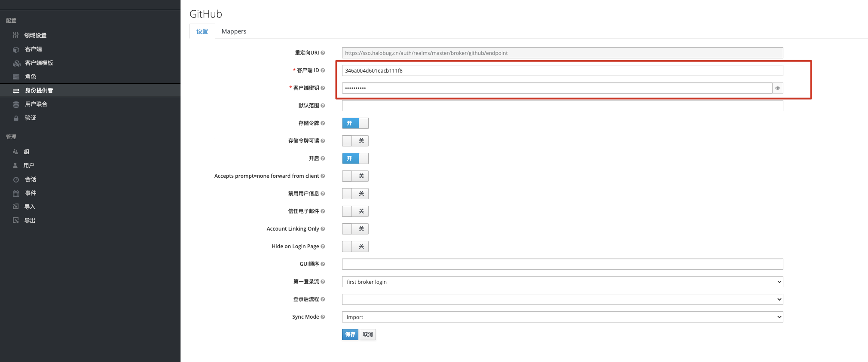This screenshot has height=362, width=868.
Task: Click help icon next to Hide on Login Page
Action: [x=323, y=246]
